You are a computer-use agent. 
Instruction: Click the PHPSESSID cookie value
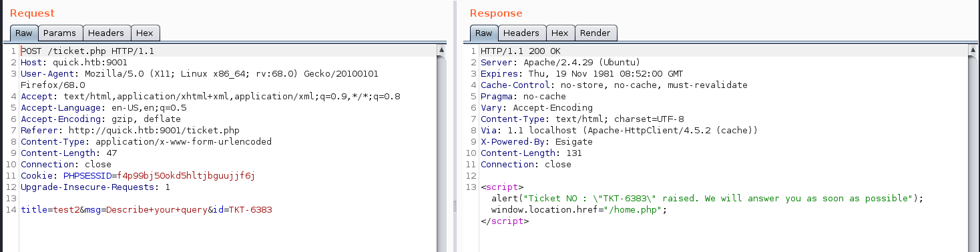186,175
